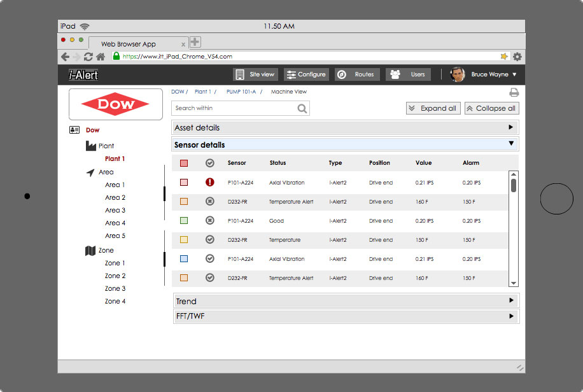This screenshot has height=392, width=583.
Task: Click the green swatch in the Good row
Action: [x=184, y=221]
